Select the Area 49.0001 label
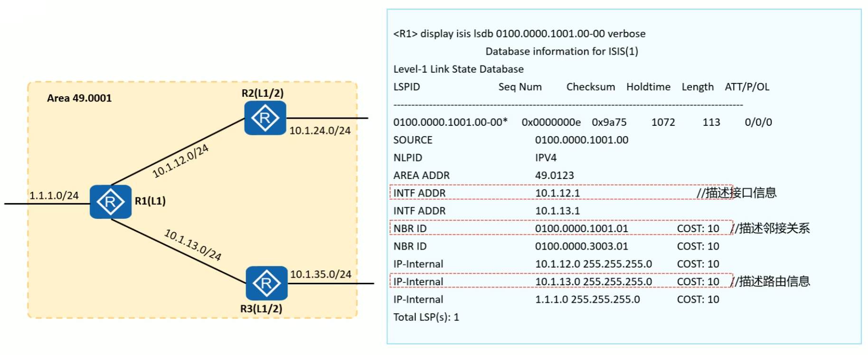This screenshot has width=868, height=355. [79, 98]
